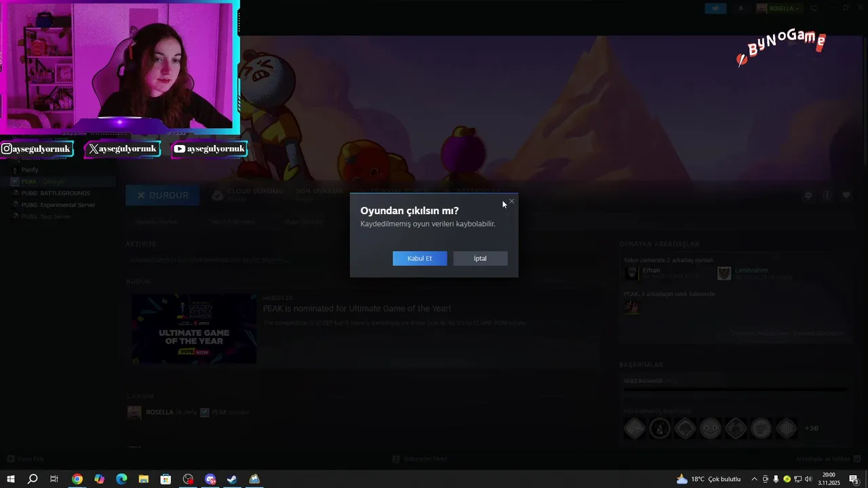The height and width of the screenshot is (488, 868).
Task: Click the favorite heart icon
Action: pos(846,195)
